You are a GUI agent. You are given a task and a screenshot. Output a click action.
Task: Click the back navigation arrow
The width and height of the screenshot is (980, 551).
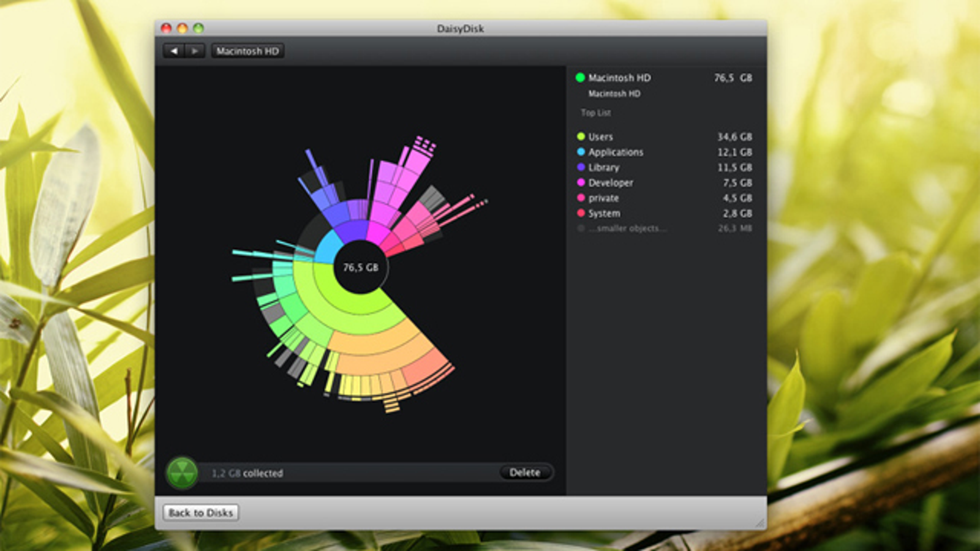[174, 51]
